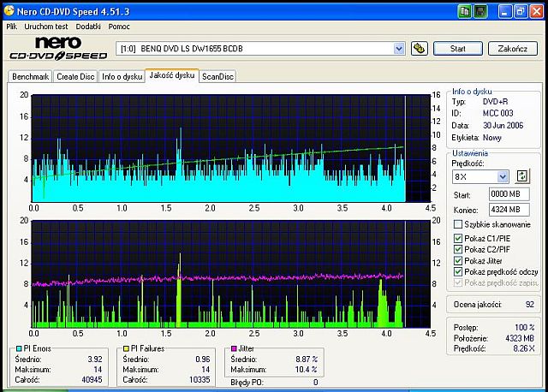Screen dimensions: 548x392
Task: Switch to the ScanDisc tab
Action: pos(217,76)
